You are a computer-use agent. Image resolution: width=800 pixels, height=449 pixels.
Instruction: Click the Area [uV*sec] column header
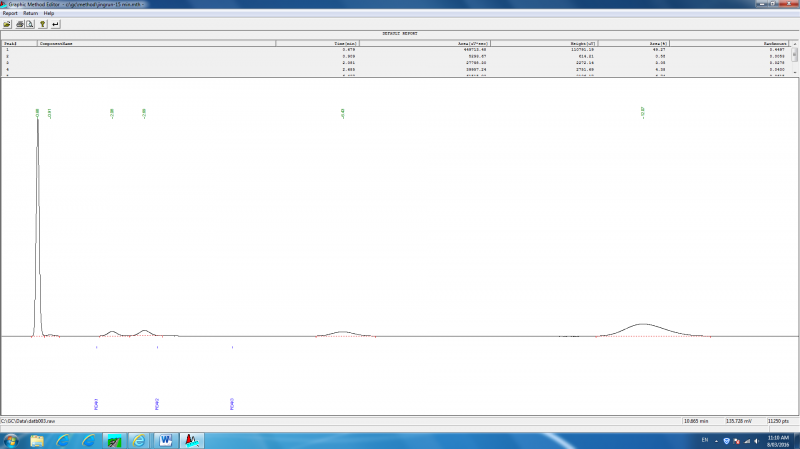point(424,43)
